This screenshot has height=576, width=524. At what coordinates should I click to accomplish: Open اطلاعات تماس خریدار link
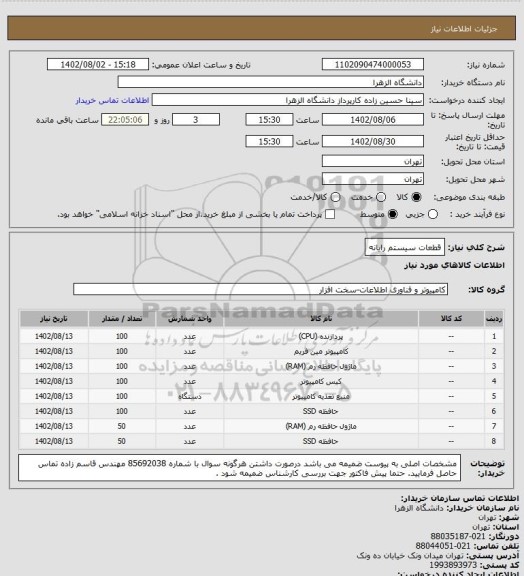(112, 100)
